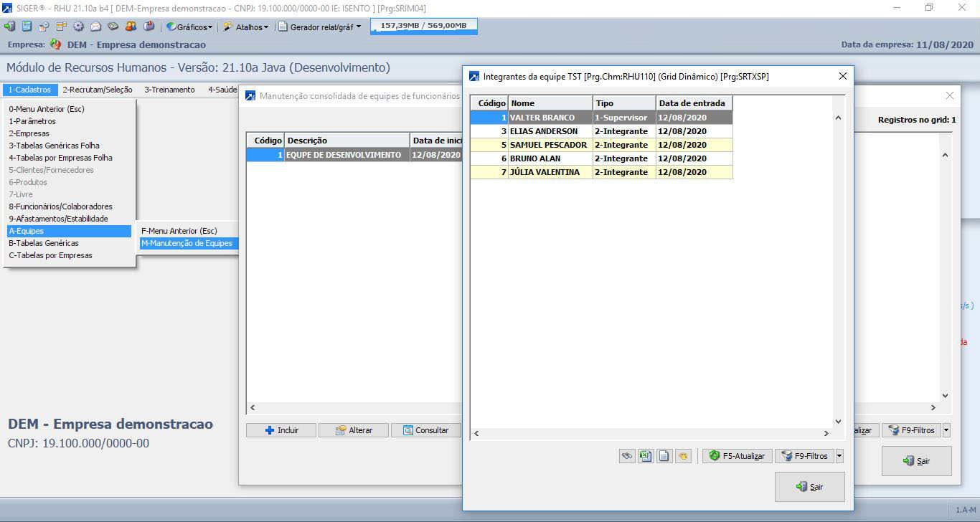Click the envelope mail icon in the toolbar
Image resolution: width=980 pixels, height=522 pixels.
[x=95, y=27]
